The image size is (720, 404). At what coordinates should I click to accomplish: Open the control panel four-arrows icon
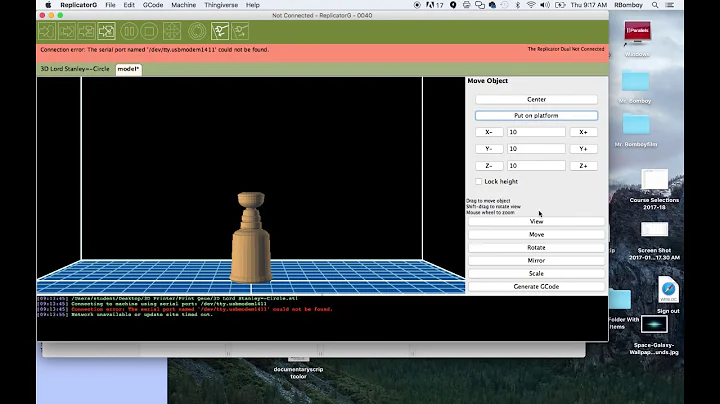point(172,31)
